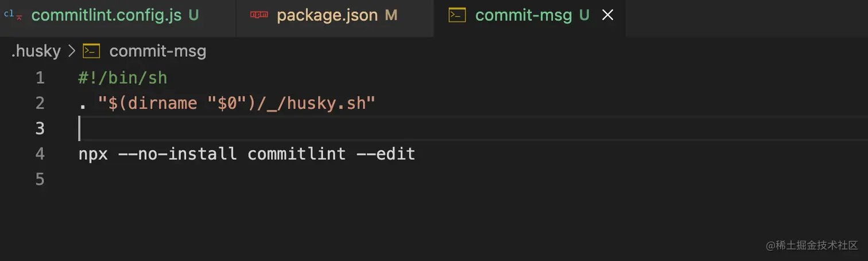The height and width of the screenshot is (261, 868).
Task: Select the commit-msg tab title
Action: [523, 15]
